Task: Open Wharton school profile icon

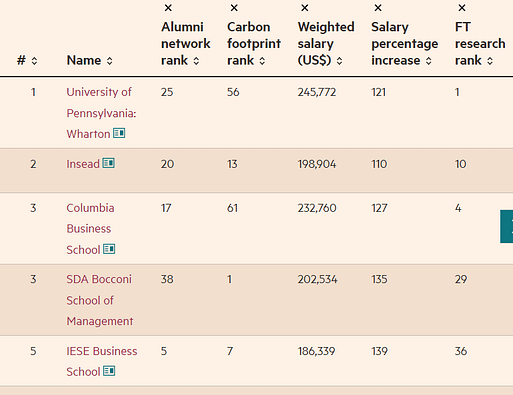Action: click(119, 133)
